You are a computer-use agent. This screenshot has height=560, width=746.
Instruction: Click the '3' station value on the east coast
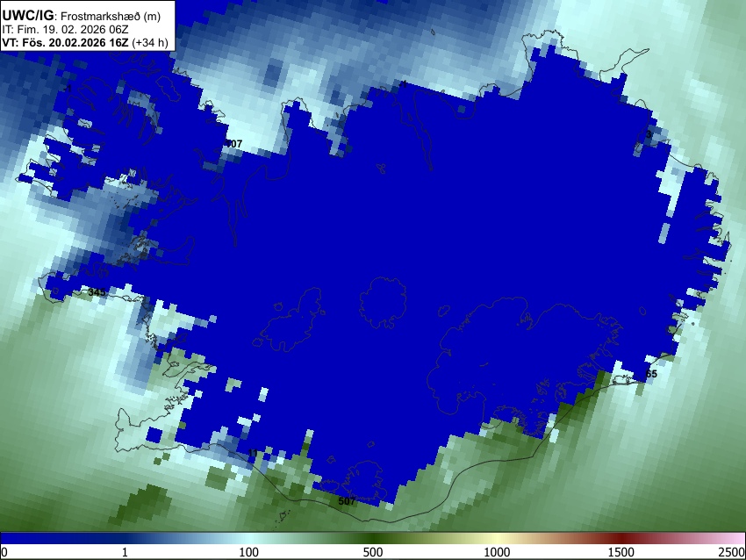pos(649,134)
